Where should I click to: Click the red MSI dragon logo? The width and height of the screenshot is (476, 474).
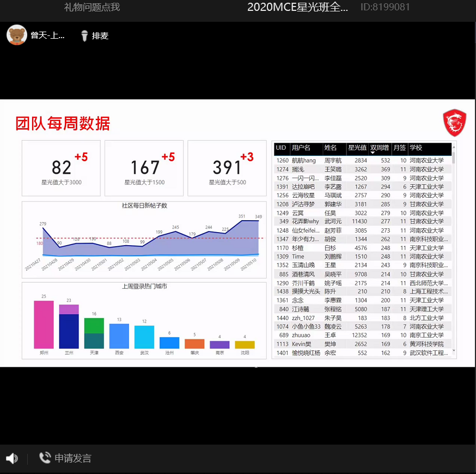coord(454,123)
